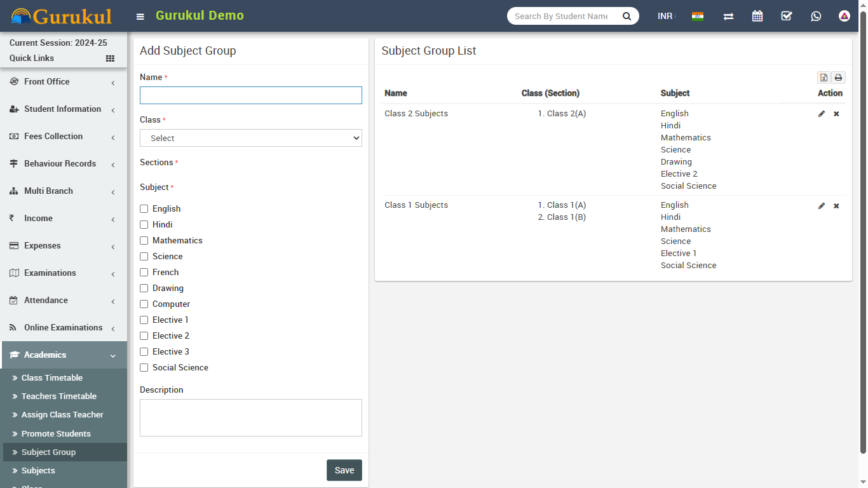Click the Name input field
The width and height of the screenshot is (868, 488).
(x=250, y=95)
